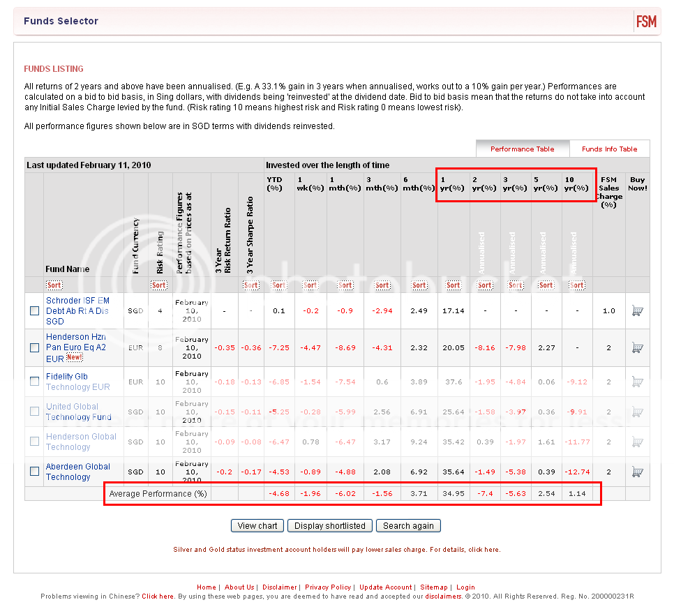Open Henderson Hzn Pan Euro Eq A2 link
The image size is (674, 616).
pyautogui.click(x=76, y=347)
